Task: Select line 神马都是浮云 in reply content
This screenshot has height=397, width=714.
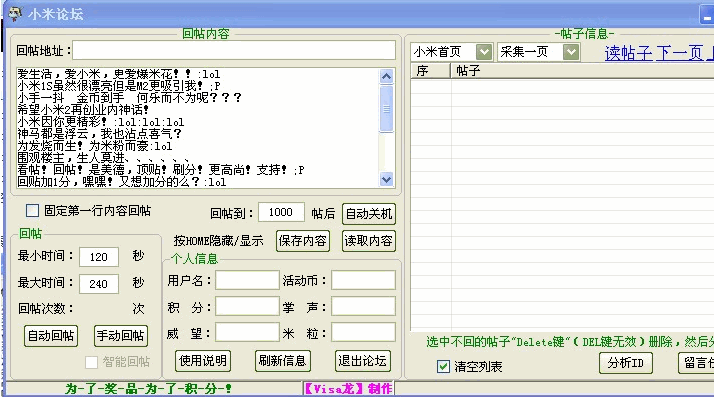Action: click(x=99, y=134)
